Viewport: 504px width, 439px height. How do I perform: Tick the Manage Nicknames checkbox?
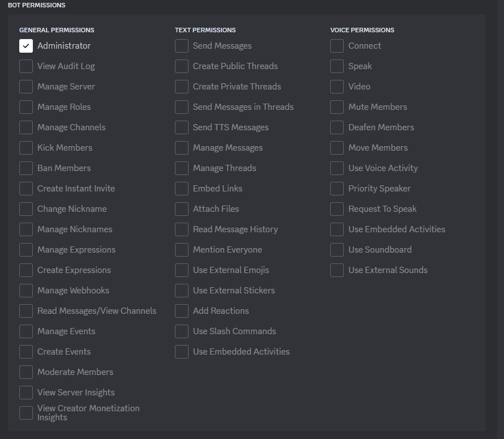pos(26,229)
